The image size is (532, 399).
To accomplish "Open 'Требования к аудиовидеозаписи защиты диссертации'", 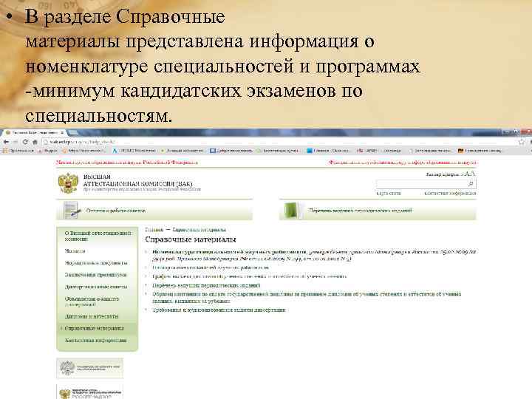I will click(x=219, y=310).
